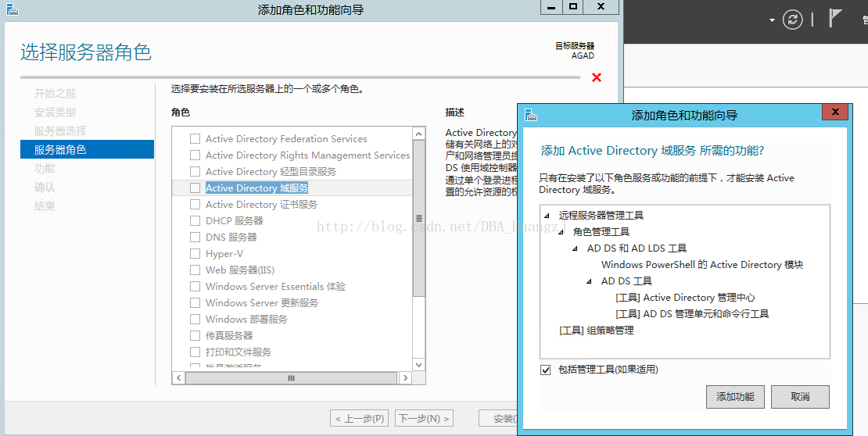Select 服务器角色 wizard step
Screen dimensions: 868x436
[87, 149]
